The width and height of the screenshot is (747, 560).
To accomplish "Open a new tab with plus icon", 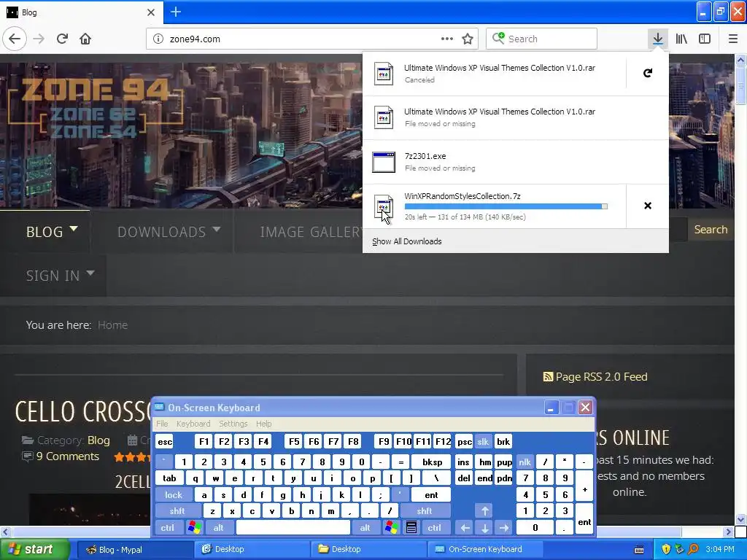I will pos(176,12).
